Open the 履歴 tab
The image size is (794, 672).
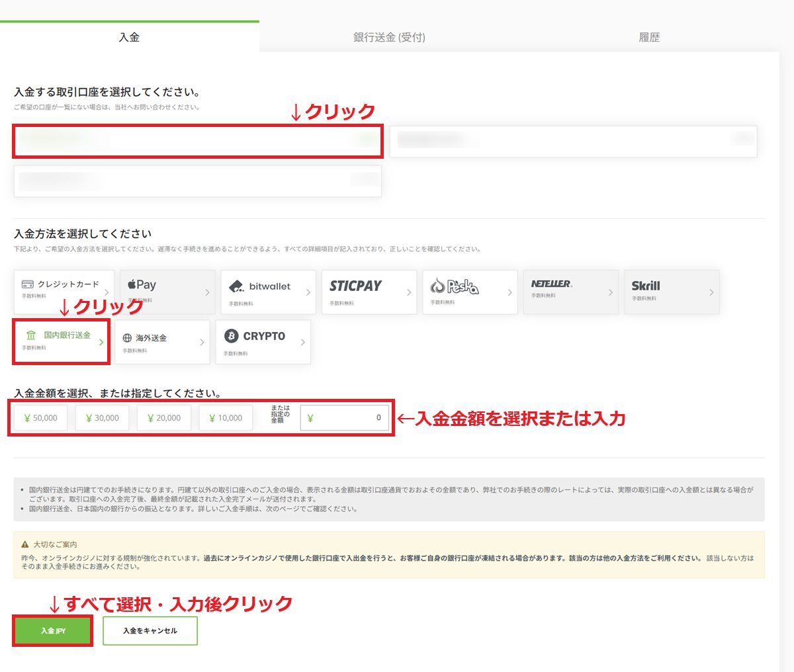[649, 37]
